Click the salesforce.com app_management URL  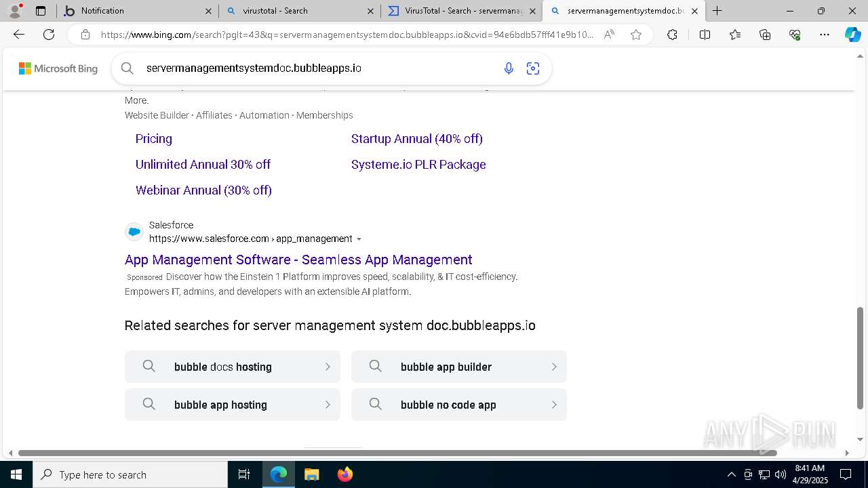coord(251,239)
